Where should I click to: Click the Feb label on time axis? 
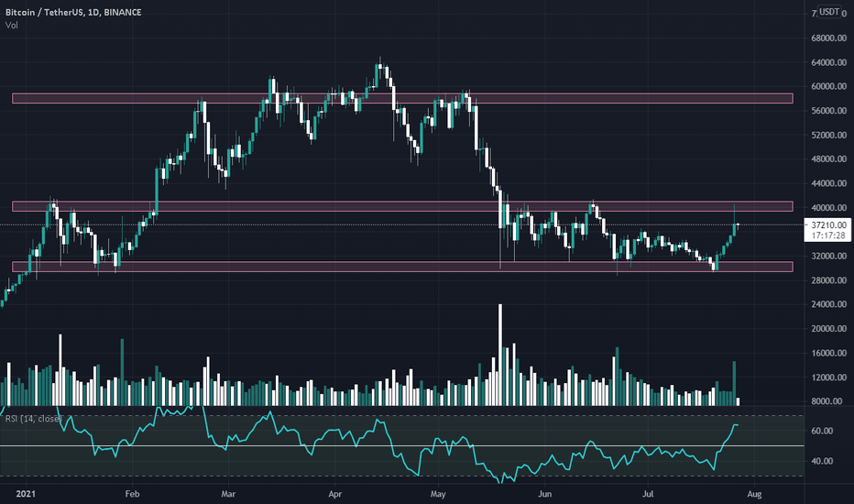pyautogui.click(x=132, y=494)
